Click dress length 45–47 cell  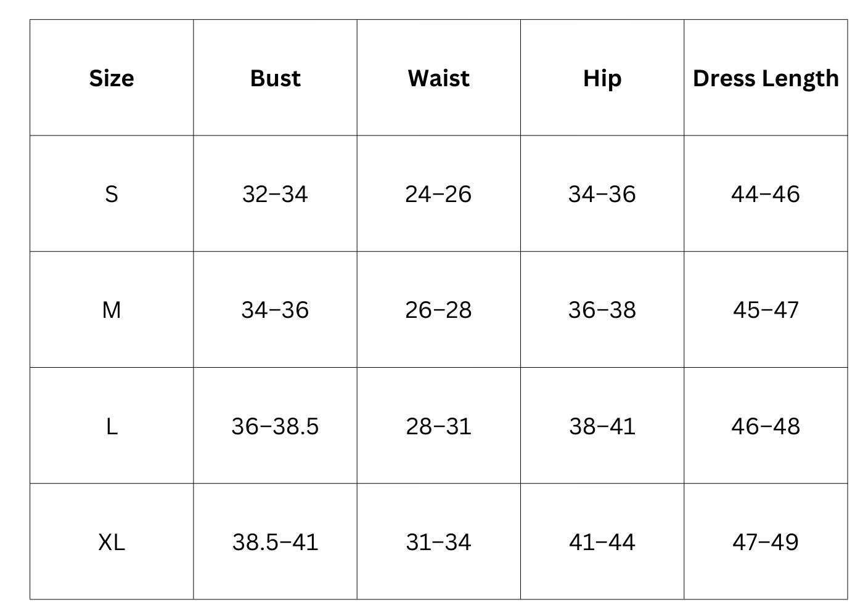(x=766, y=310)
